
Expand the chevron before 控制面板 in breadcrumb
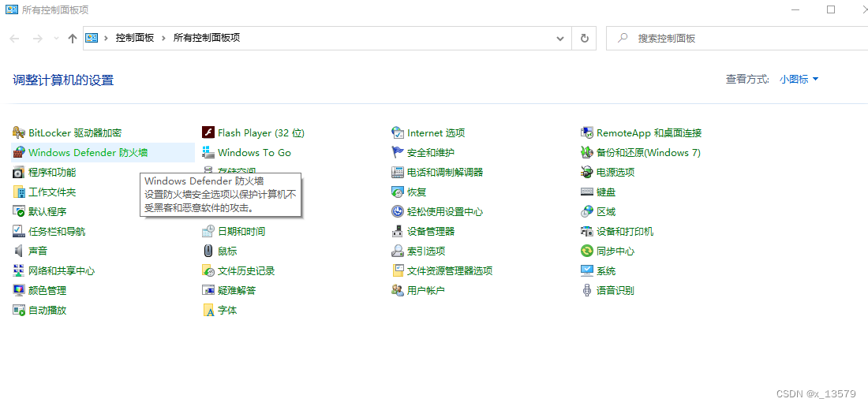point(106,38)
